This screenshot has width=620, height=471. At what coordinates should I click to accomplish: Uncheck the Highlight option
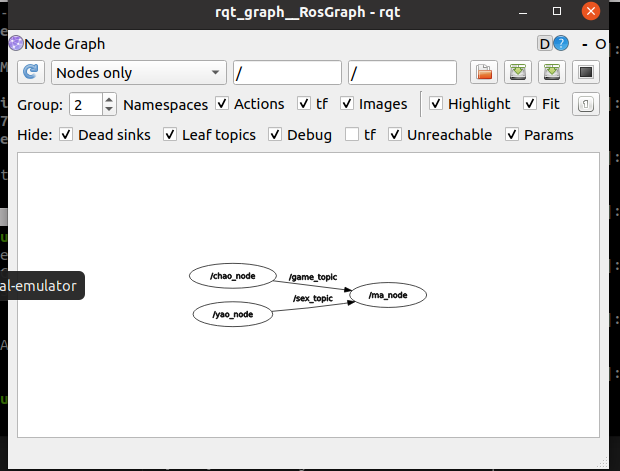coord(436,104)
